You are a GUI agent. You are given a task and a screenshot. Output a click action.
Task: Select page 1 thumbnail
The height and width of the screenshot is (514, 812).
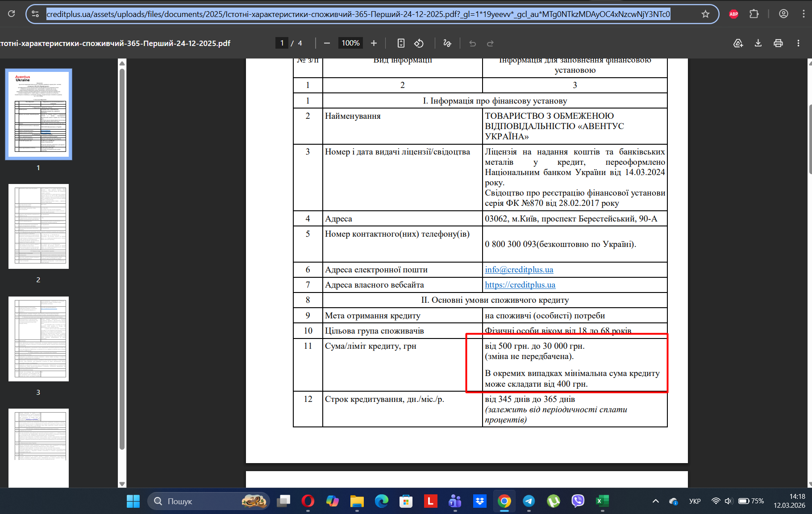[38, 114]
